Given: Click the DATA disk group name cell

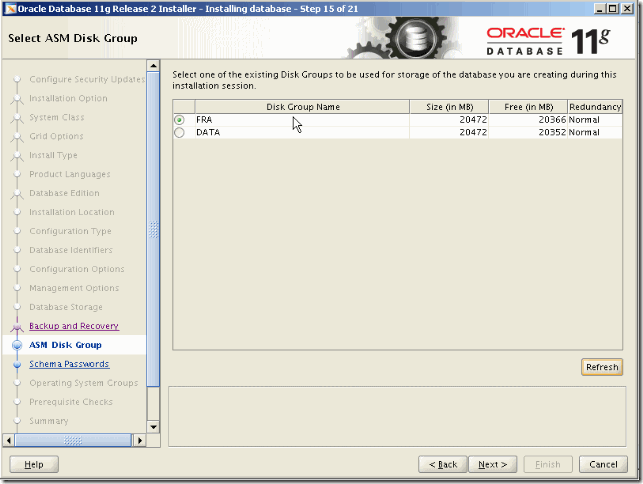Looking at the screenshot, I should tap(302, 132).
